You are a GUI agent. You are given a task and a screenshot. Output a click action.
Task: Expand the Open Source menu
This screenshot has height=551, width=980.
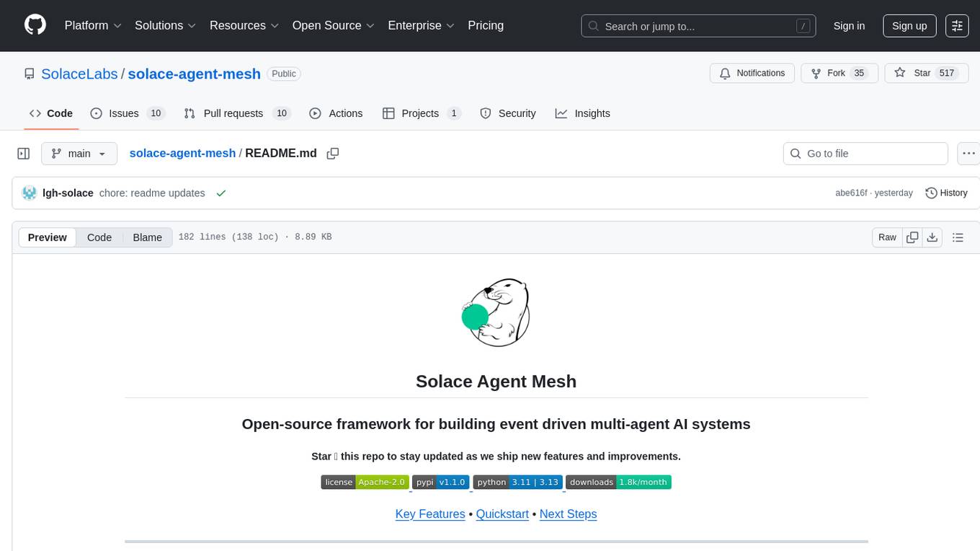pyautogui.click(x=334, y=25)
